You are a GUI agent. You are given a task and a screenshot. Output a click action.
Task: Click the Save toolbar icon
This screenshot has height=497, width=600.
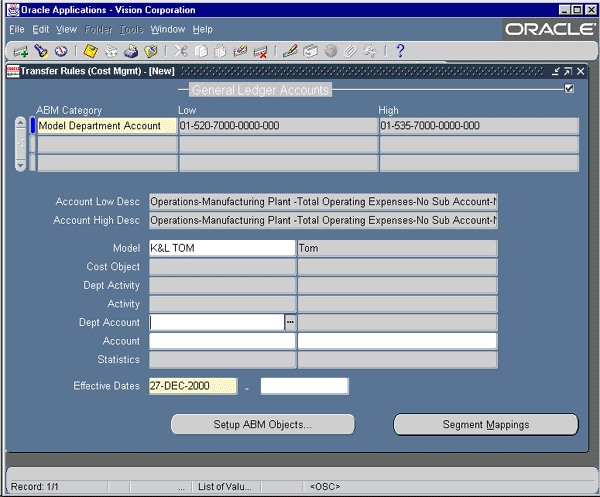(90, 51)
